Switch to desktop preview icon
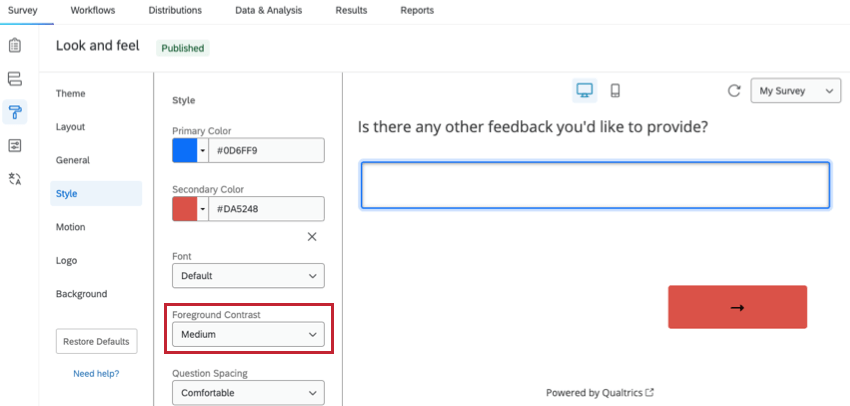 point(585,91)
